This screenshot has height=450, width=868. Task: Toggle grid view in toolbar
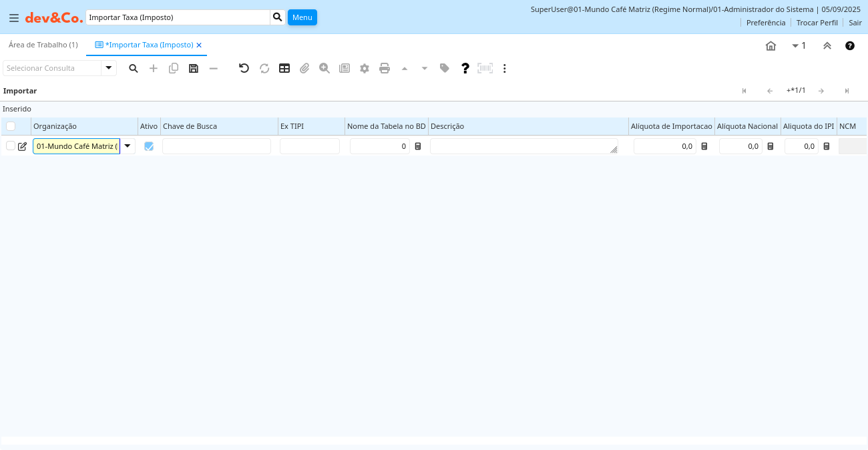point(284,68)
